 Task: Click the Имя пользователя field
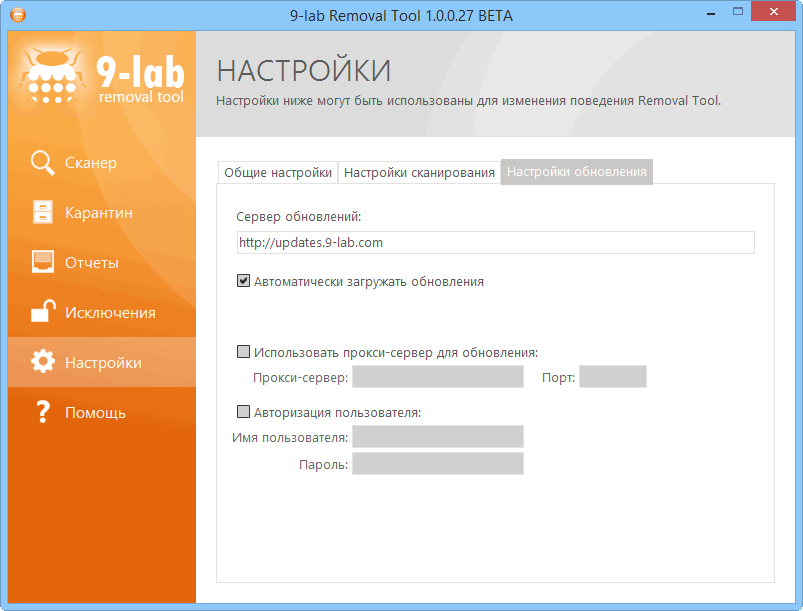[x=438, y=437]
